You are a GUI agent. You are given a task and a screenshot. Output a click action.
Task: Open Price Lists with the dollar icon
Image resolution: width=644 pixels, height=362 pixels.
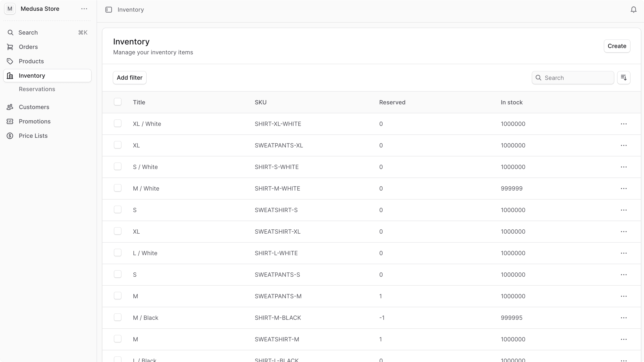coord(10,136)
